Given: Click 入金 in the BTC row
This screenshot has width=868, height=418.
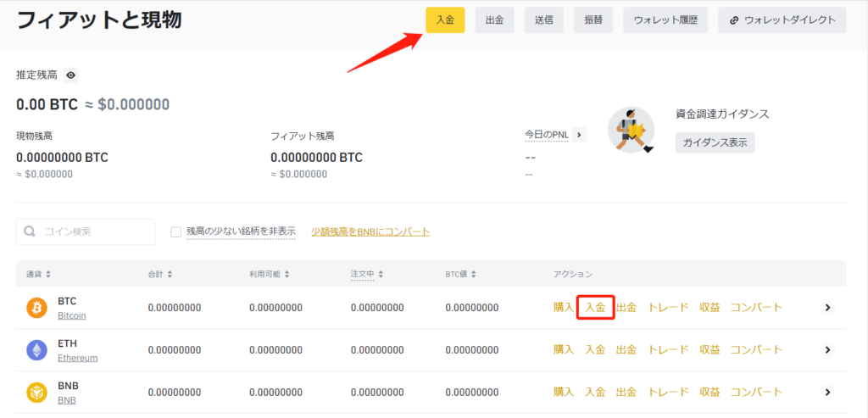Looking at the screenshot, I should point(596,308).
